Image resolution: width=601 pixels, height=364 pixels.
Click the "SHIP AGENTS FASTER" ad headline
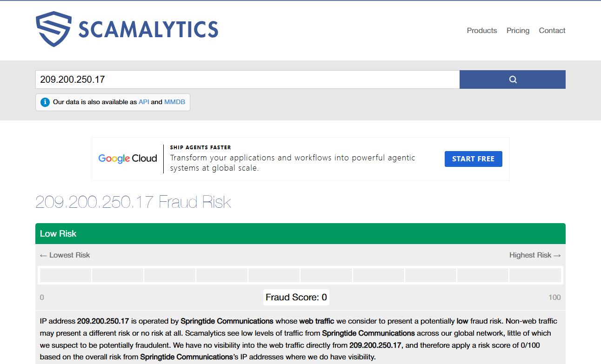(x=200, y=147)
